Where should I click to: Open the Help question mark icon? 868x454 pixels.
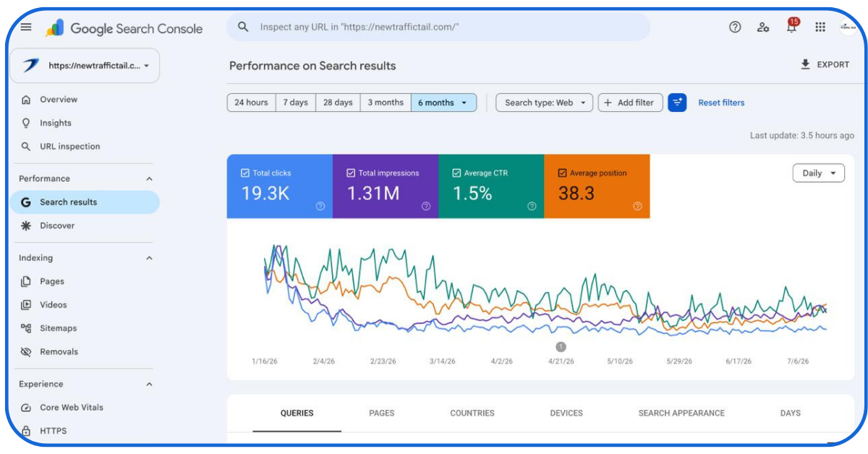pyautogui.click(x=735, y=27)
